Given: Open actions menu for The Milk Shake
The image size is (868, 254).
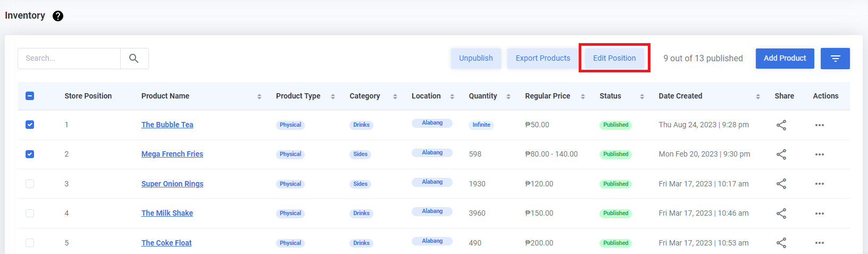Looking at the screenshot, I should 819,214.
